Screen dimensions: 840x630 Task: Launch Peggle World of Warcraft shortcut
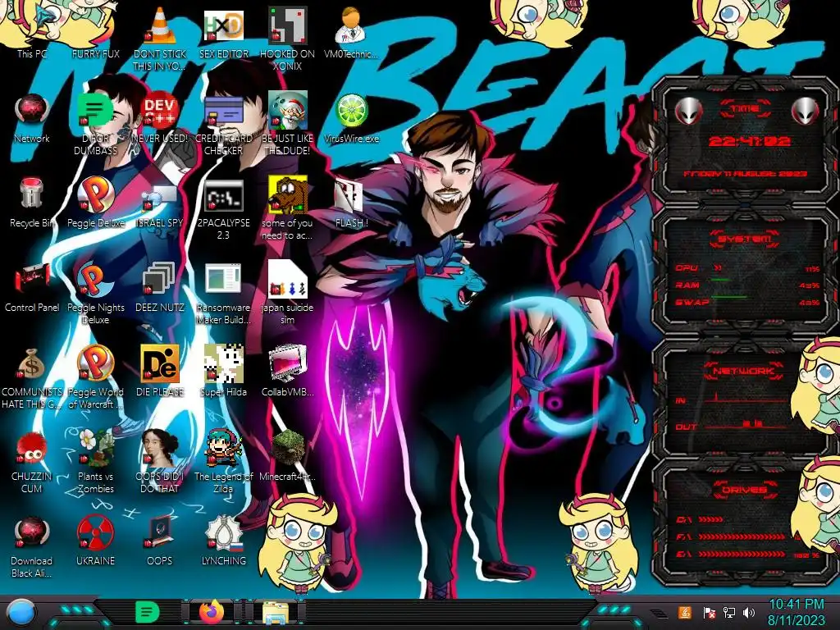click(96, 377)
